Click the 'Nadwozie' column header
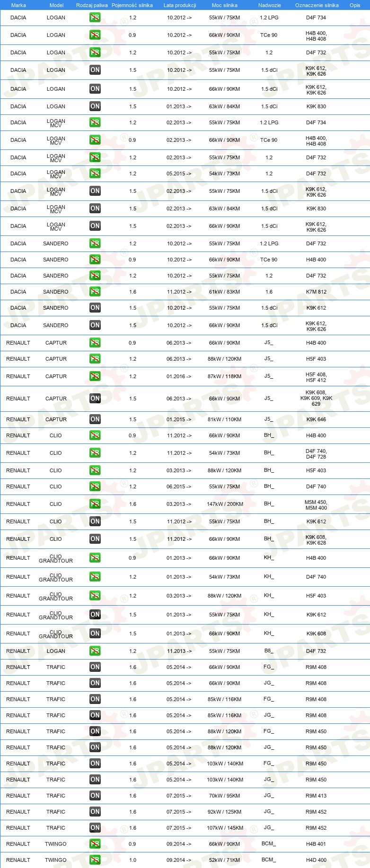370x868 pixels. pyautogui.click(x=270, y=5)
